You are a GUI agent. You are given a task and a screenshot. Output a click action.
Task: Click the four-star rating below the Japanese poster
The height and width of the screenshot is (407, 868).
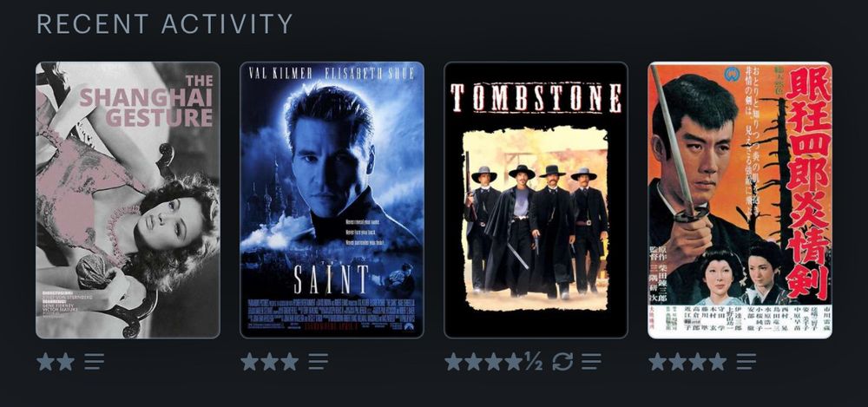point(687,362)
